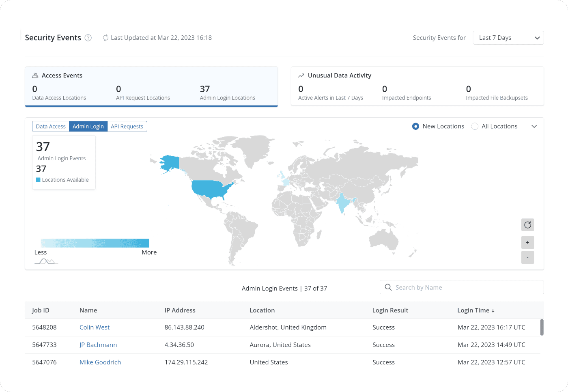Open the JP Bachmann user link
This screenshot has height=392, width=568.
point(98,345)
